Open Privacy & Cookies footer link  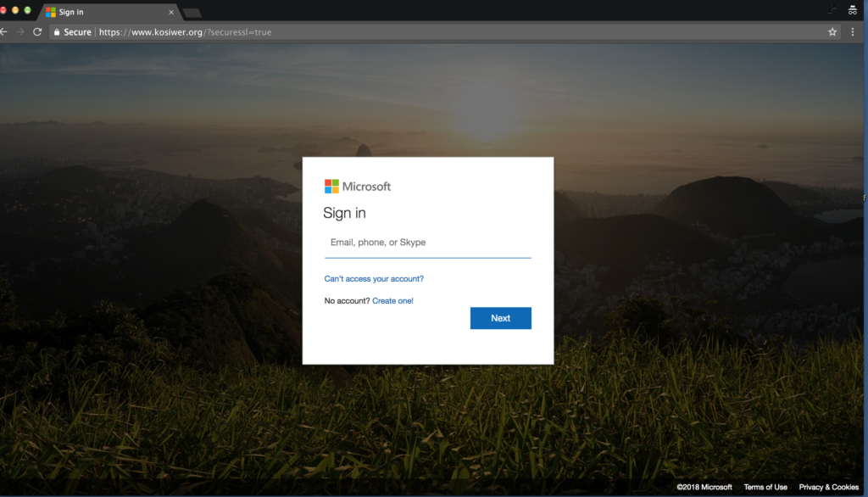[829, 487]
